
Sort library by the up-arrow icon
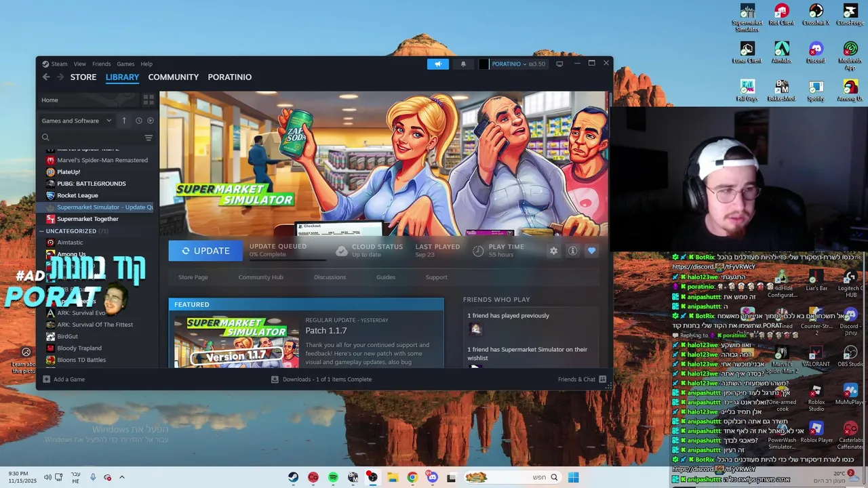click(124, 121)
